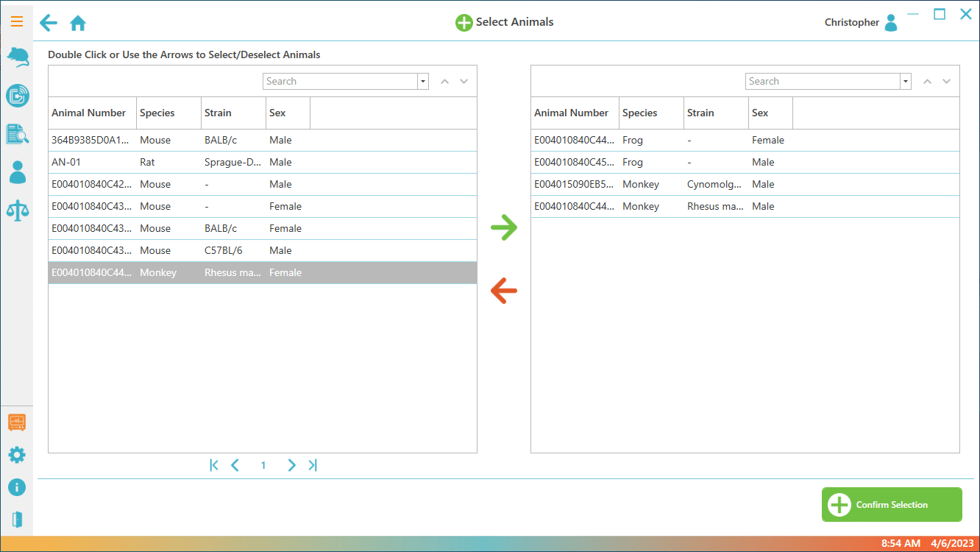Click the mouse animals sidebar icon
The height and width of the screenshot is (552, 980).
(x=17, y=57)
